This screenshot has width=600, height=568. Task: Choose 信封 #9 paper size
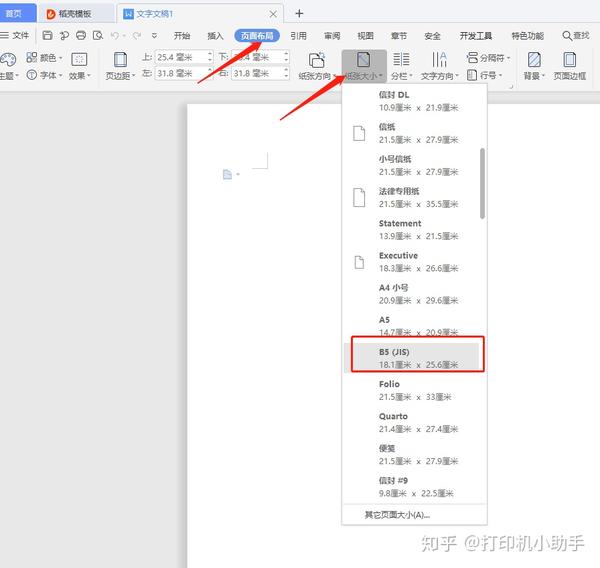click(412, 487)
